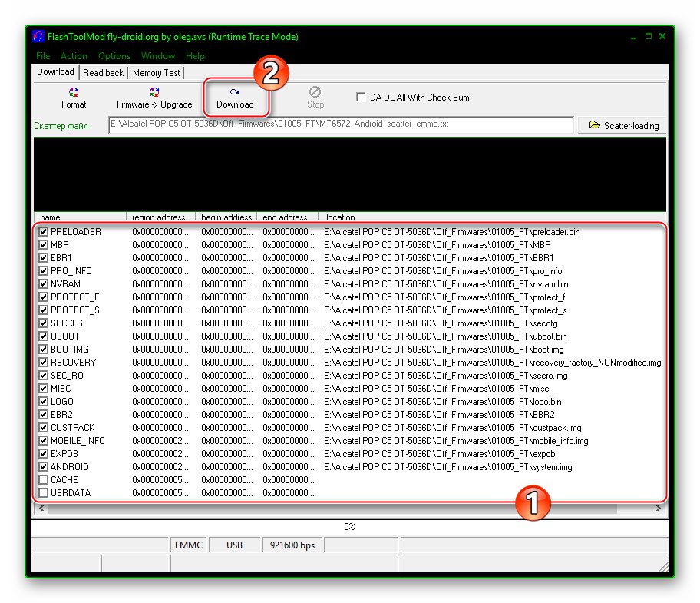Select the mobile_info.img location path
The width and height of the screenshot is (700, 603).
456,441
